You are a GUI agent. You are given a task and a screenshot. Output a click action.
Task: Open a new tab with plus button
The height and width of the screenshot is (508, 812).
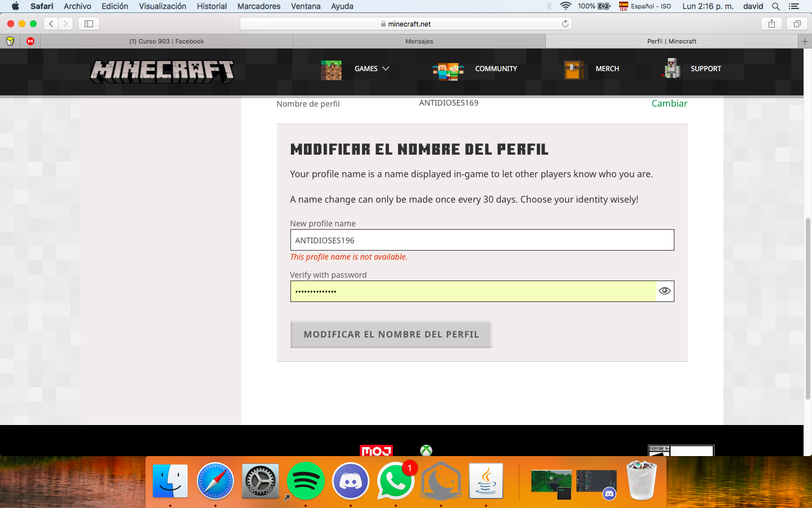tap(805, 41)
